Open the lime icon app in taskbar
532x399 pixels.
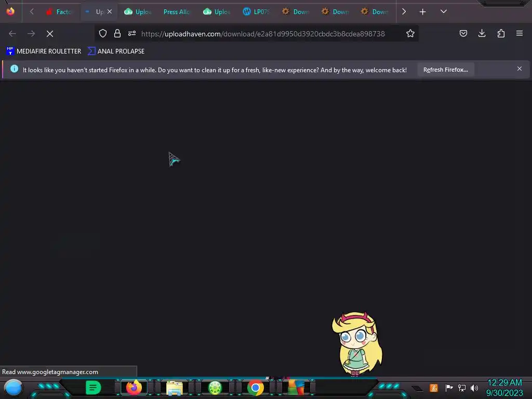(215, 388)
